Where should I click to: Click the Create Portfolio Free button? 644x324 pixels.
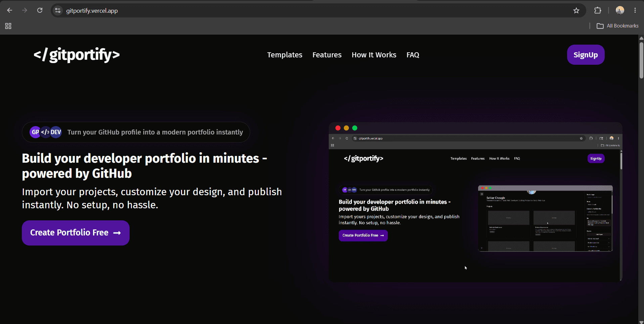[76, 233]
